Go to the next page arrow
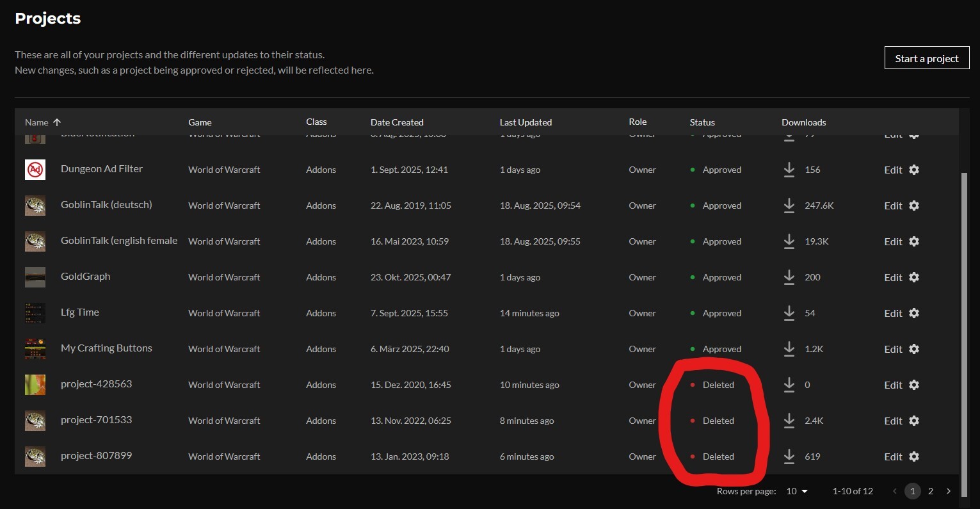The height and width of the screenshot is (509, 980). click(x=949, y=491)
